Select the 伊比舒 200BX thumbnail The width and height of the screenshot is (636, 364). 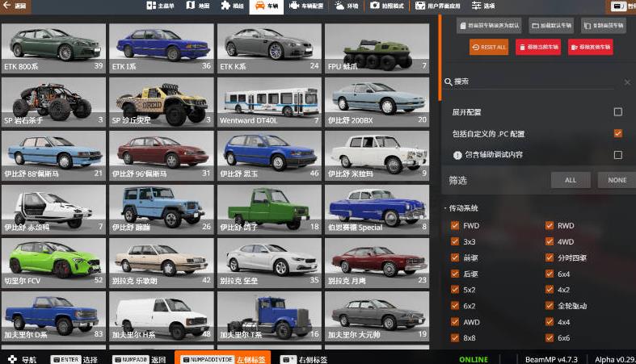tap(377, 102)
